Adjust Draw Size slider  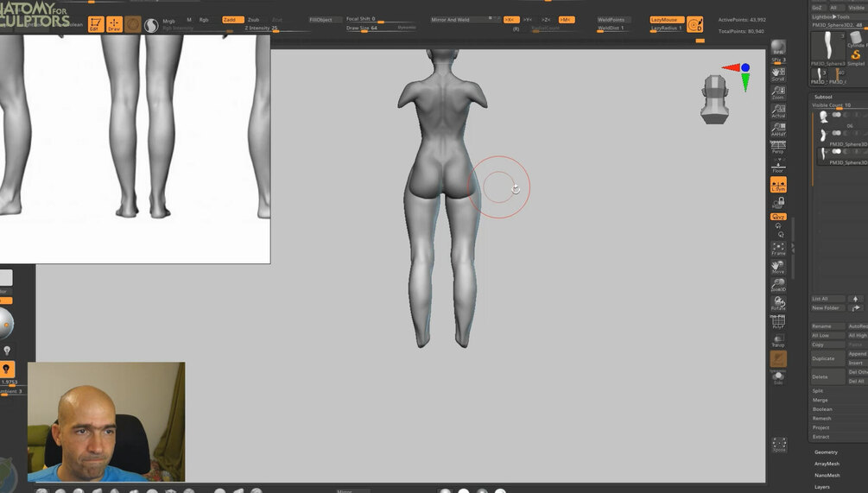381,28
